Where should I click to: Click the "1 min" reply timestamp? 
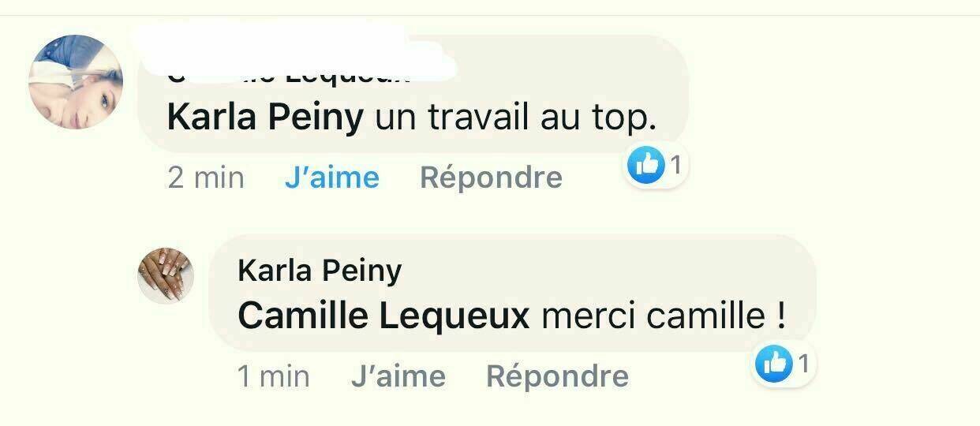coord(273,376)
